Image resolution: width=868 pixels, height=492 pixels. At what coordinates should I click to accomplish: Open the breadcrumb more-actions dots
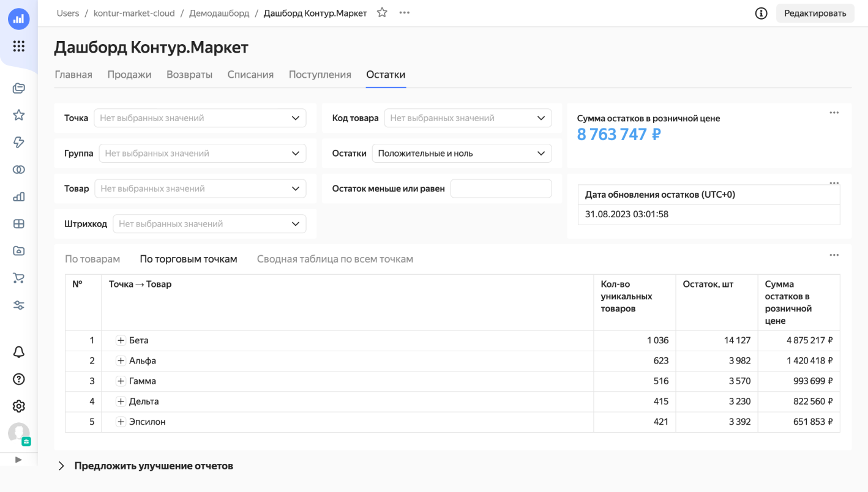[404, 13]
